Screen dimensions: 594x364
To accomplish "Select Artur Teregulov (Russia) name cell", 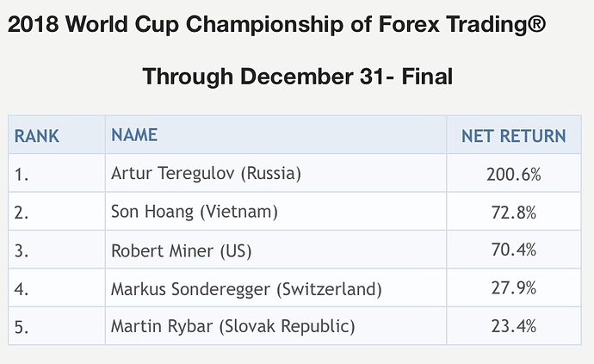I will 275,173.
